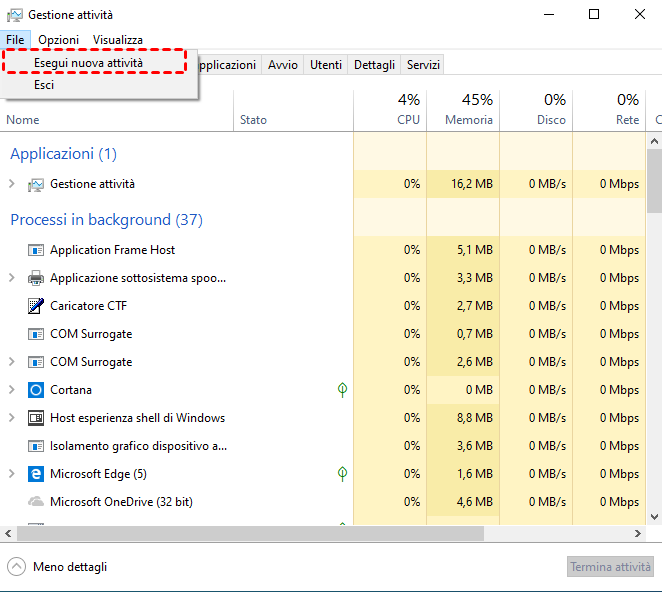Switch to the Servizi tab

[423, 65]
